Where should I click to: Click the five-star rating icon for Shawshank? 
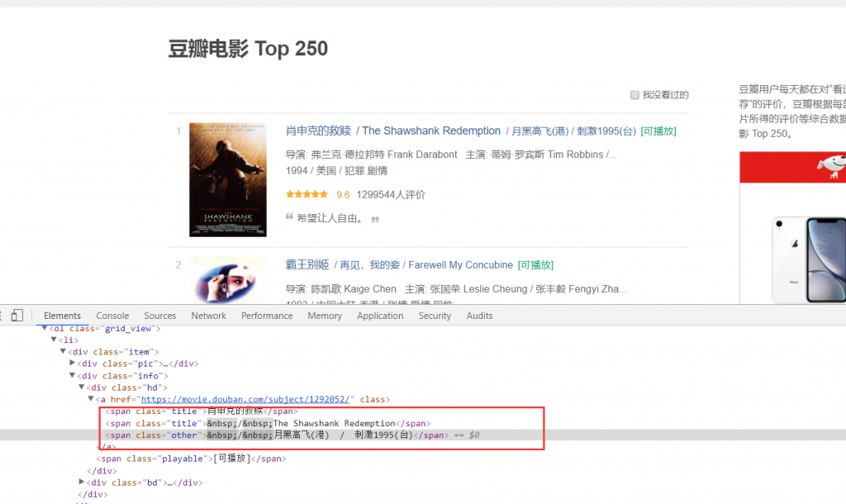point(307,195)
